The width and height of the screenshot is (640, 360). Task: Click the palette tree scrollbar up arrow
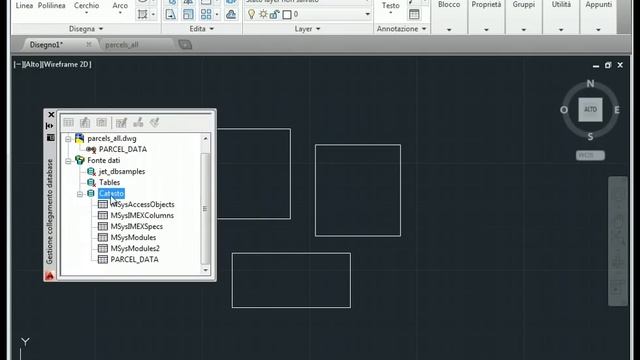pos(205,138)
